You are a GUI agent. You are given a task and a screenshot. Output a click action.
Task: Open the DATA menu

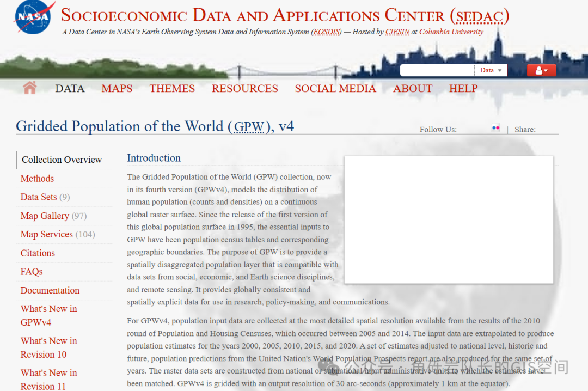click(70, 89)
